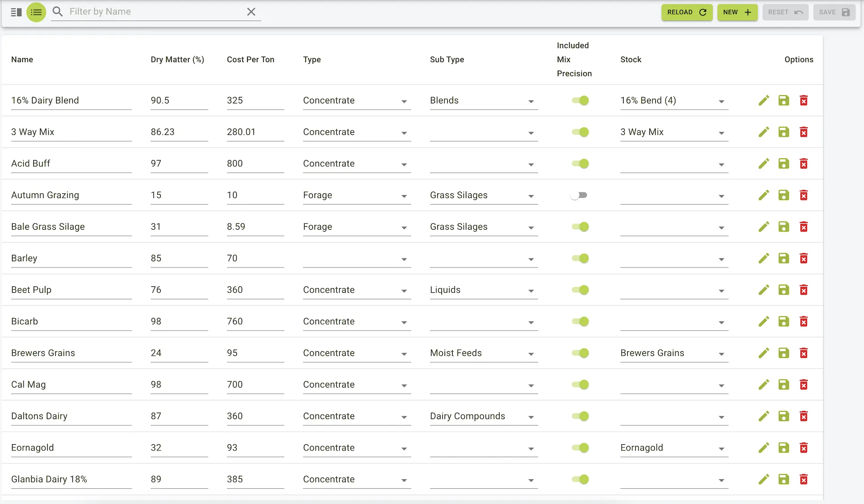This screenshot has height=504, width=864.
Task: Click the Dry Matter (%) column header
Action: point(177,59)
